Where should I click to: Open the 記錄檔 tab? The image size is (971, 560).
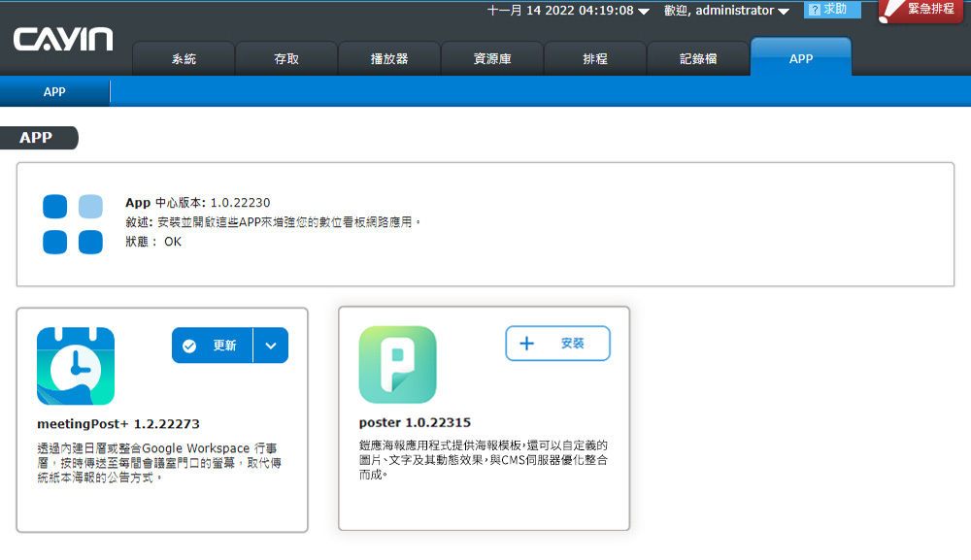point(698,59)
